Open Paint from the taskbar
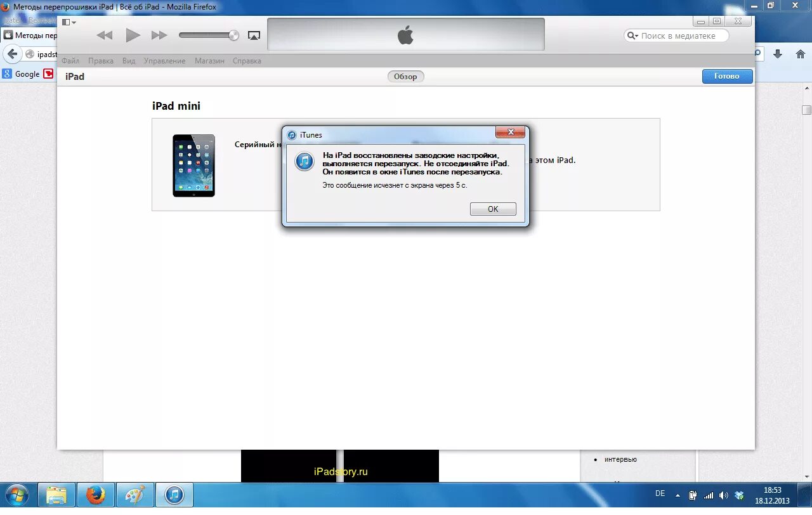The width and height of the screenshot is (812, 515). pos(135,495)
